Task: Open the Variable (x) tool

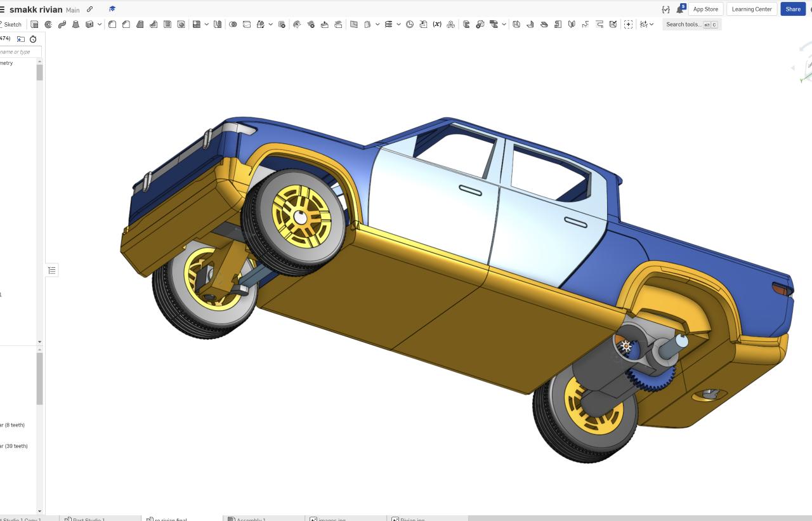Action: point(437,24)
